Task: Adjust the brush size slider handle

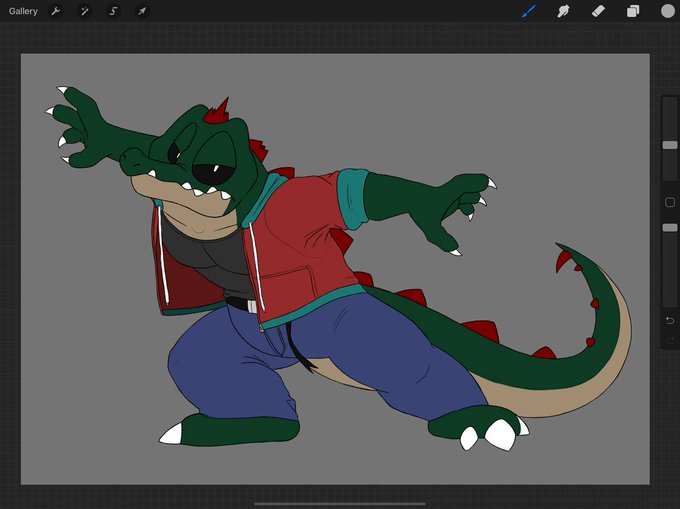Action: pos(670,145)
